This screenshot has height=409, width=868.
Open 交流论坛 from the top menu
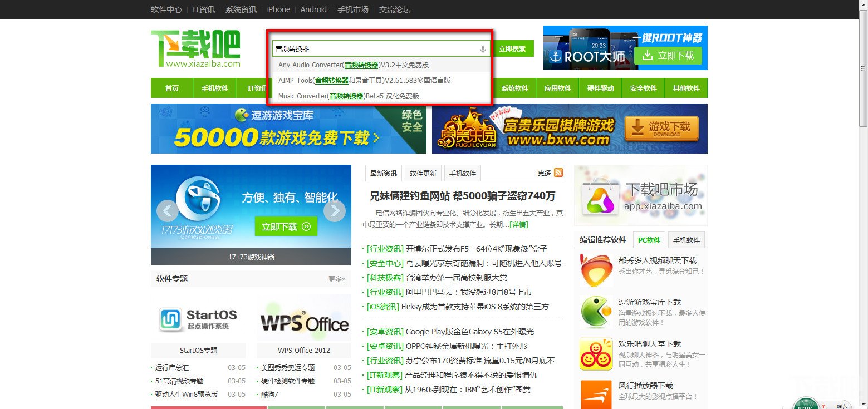393,9
